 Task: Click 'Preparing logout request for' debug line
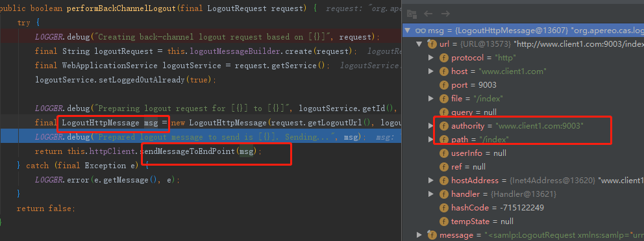tap(216, 108)
